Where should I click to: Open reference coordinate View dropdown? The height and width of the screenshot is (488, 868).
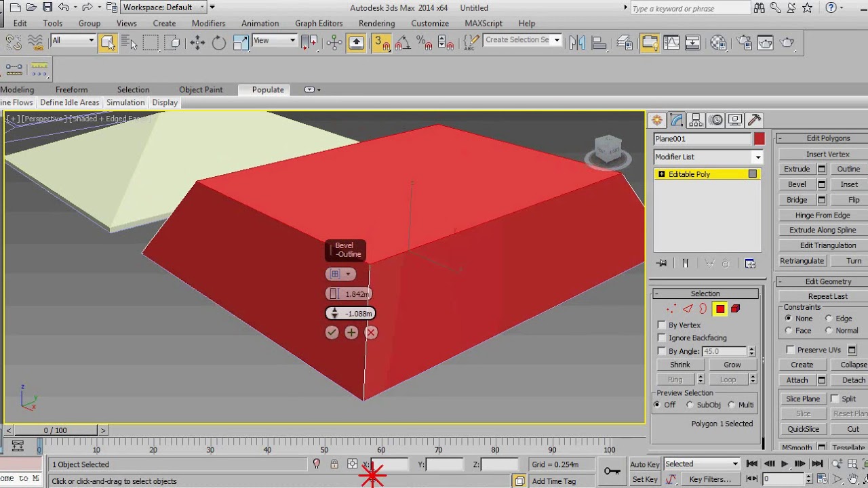(275, 40)
